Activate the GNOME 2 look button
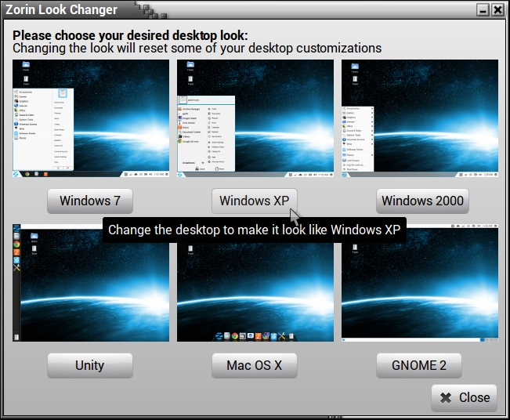This screenshot has width=510, height=420. click(418, 365)
